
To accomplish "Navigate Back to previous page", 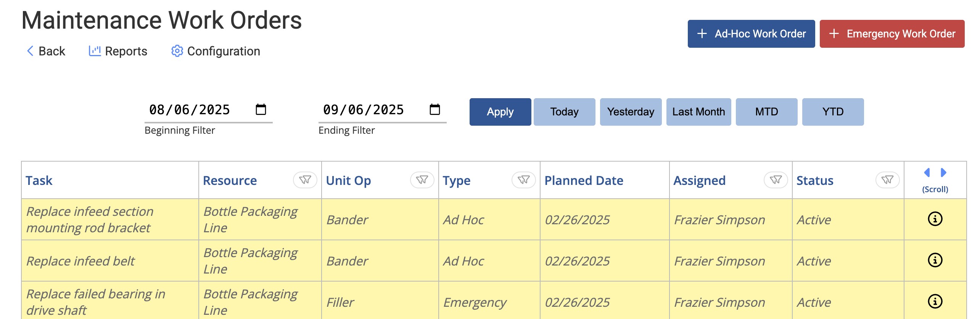I will [46, 51].
